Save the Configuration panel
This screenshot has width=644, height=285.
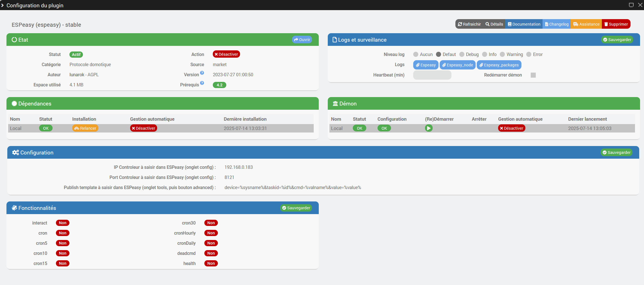[617, 152]
